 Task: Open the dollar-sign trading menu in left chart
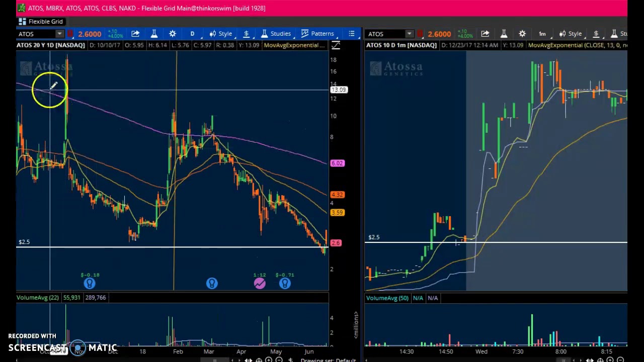coord(247,34)
